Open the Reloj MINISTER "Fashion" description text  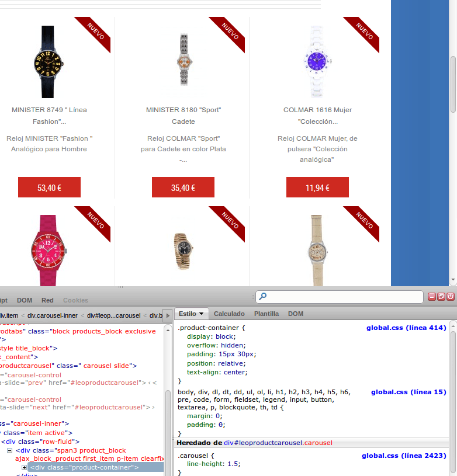pyautogui.click(x=49, y=144)
